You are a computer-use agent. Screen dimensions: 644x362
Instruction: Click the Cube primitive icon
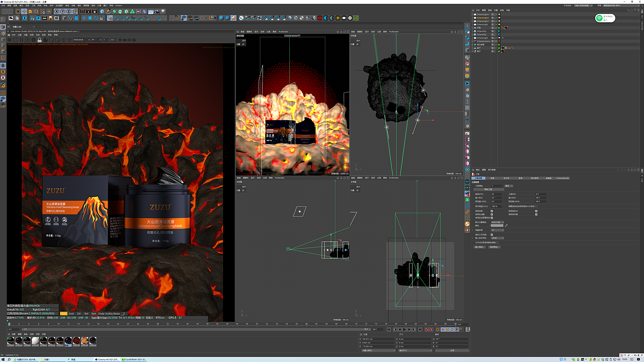click(103, 11)
